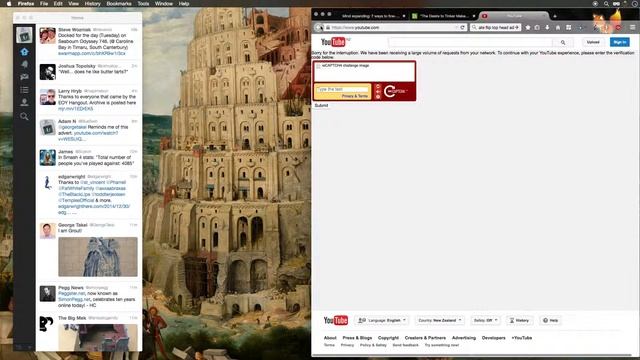Image resolution: width=640 pixels, height=360 pixels.
Task: Open the Firefox hamburger menu
Action: click(x=632, y=27)
